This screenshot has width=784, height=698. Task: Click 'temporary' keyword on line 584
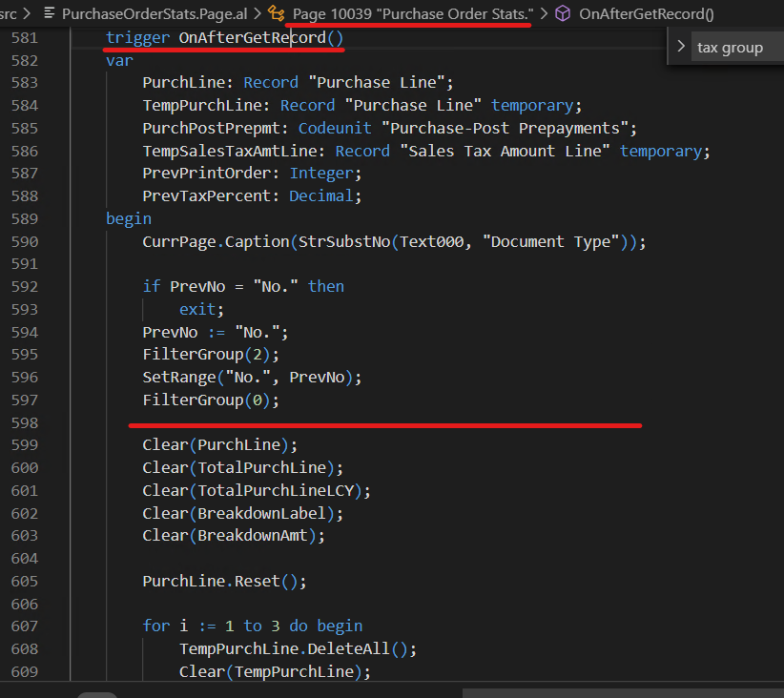pyautogui.click(x=532, y=106)
